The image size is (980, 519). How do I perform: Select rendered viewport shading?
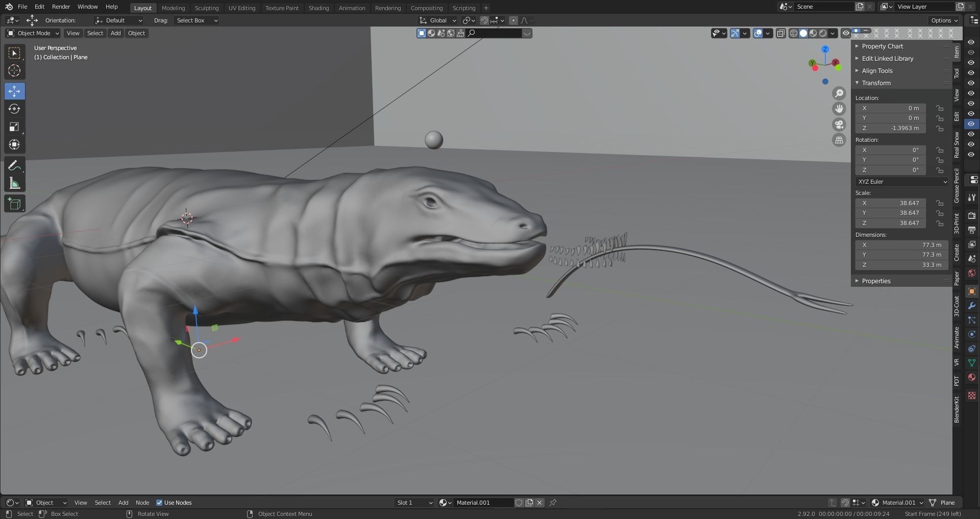pyautogui.click(x=823, y=33)
